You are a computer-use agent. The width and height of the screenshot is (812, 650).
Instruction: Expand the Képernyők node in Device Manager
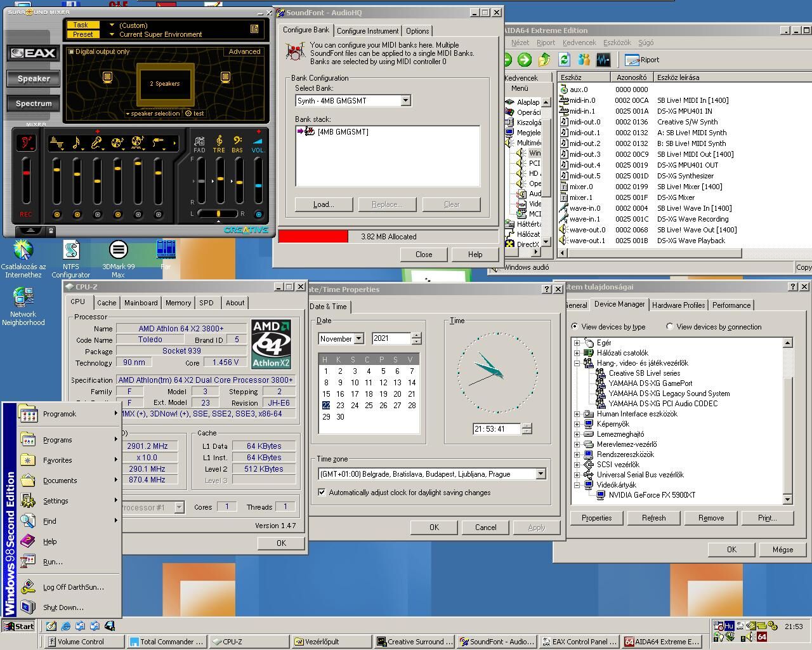pyautogui.click(x=577, y=424)
